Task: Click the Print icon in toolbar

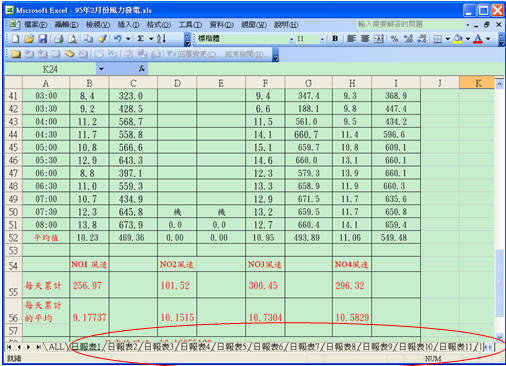Action: 59,39
